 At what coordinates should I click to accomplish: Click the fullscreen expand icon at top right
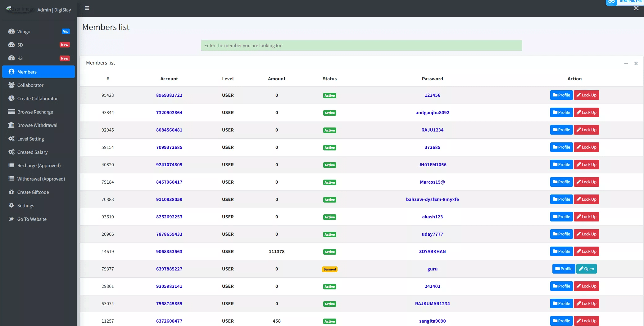pos(636,8)
